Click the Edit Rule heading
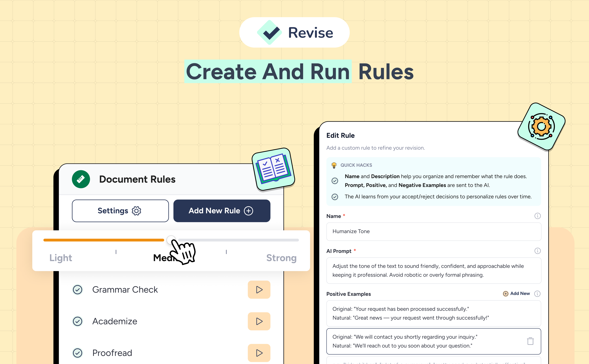 (340, 136)
